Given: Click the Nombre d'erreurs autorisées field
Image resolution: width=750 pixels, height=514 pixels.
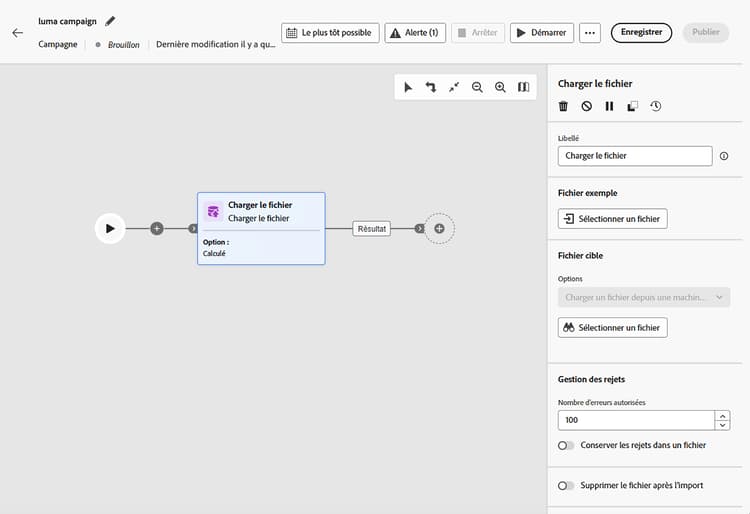Looking at the screenshot, I should [x=636, y=420].
